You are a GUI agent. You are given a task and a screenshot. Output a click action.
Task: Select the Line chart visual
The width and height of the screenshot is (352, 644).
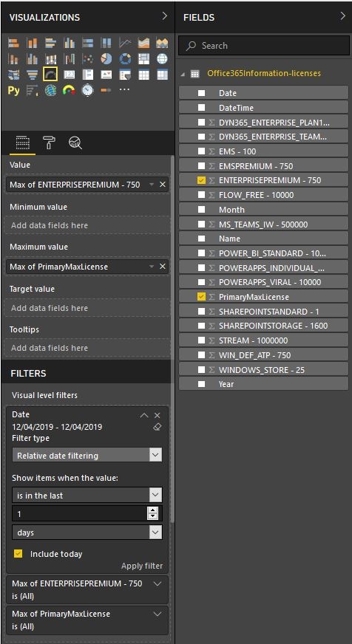pos(124,43)
